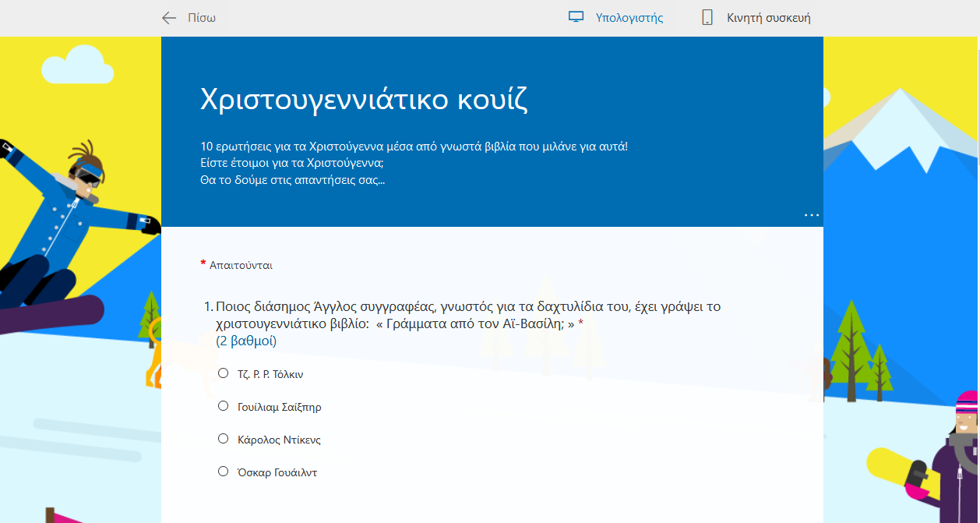Choose the Γουίλιαμ Σαίξπηρ radio option
Image resolution: width=980 pixels, height=523 pixels.
(x=224, y=406)
